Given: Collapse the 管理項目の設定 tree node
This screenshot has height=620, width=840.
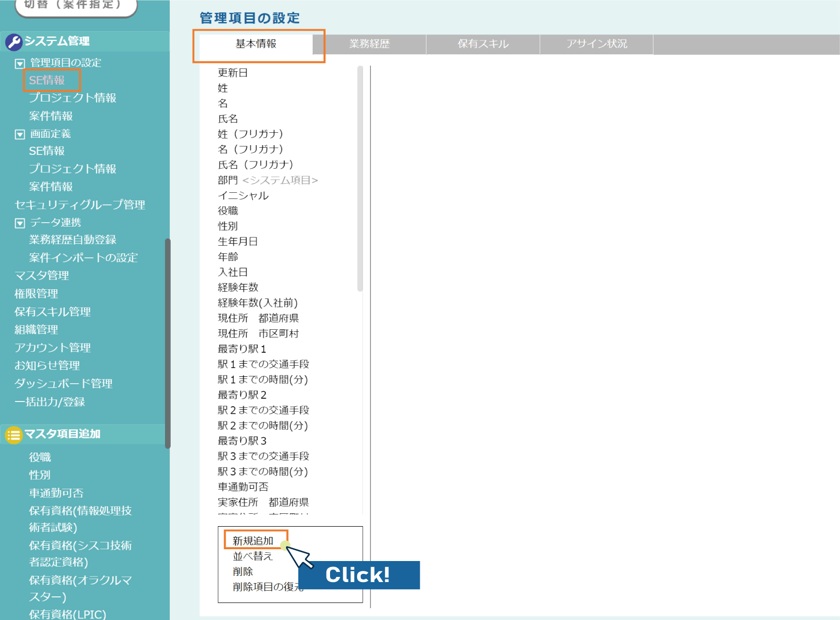Looking at the screenshot, I should 20,64.
